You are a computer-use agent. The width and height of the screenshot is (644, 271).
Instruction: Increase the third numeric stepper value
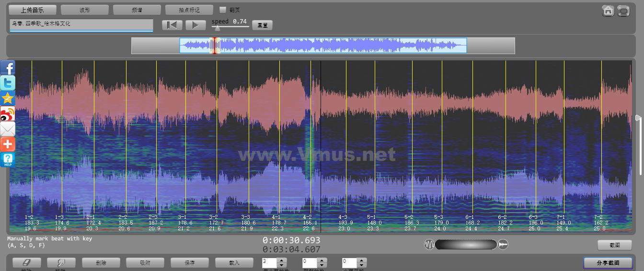(x=362, y=260)
